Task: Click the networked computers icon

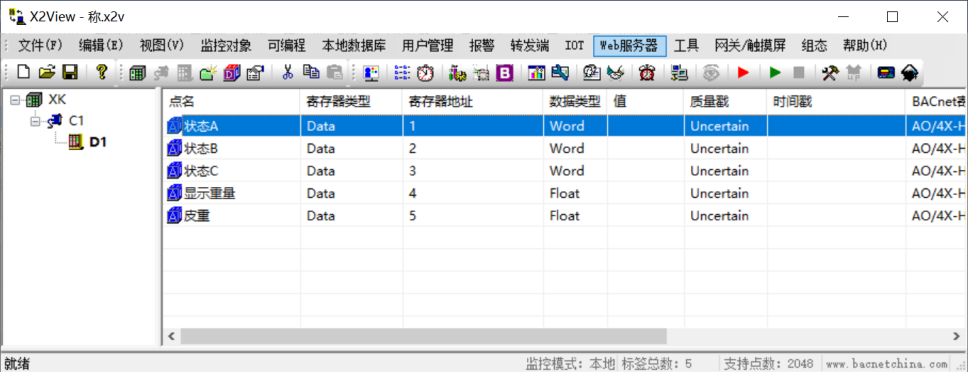Action: [680, 73]
